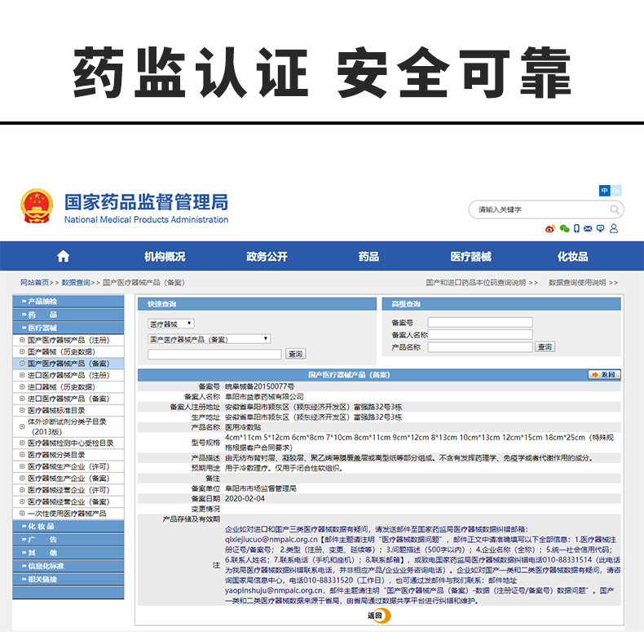Open the 其他 sidebar section
644x644 pixels.
[x=68, y=553]
